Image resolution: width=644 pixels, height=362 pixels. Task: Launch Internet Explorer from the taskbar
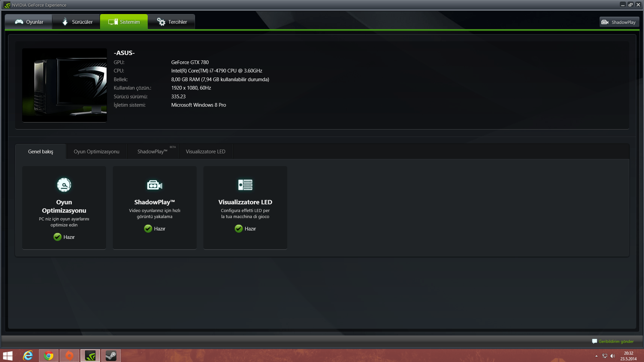pyautogui.click(x=28, y=356)
